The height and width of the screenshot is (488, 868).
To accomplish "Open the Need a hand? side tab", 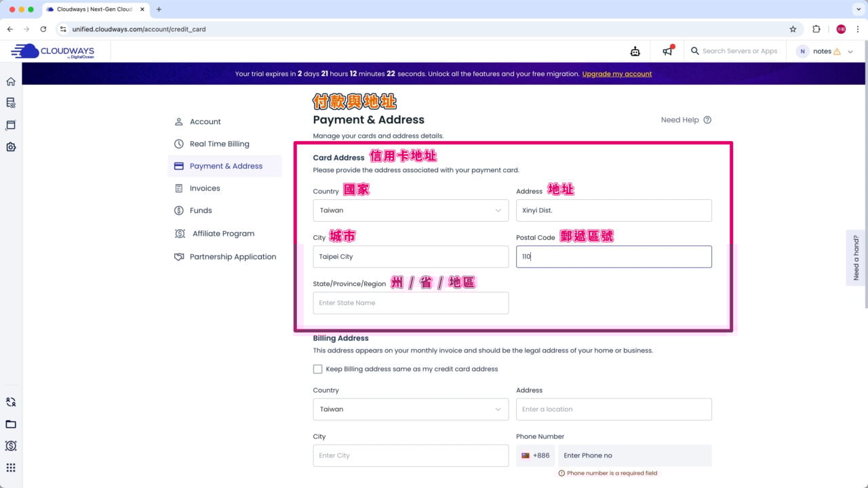I will [x=856, y=258].
